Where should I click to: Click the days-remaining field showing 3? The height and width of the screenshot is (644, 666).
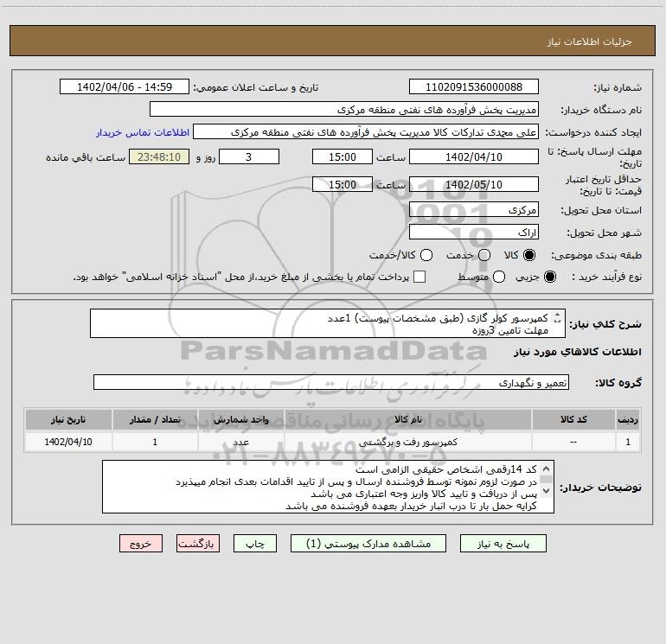[249, 156]
